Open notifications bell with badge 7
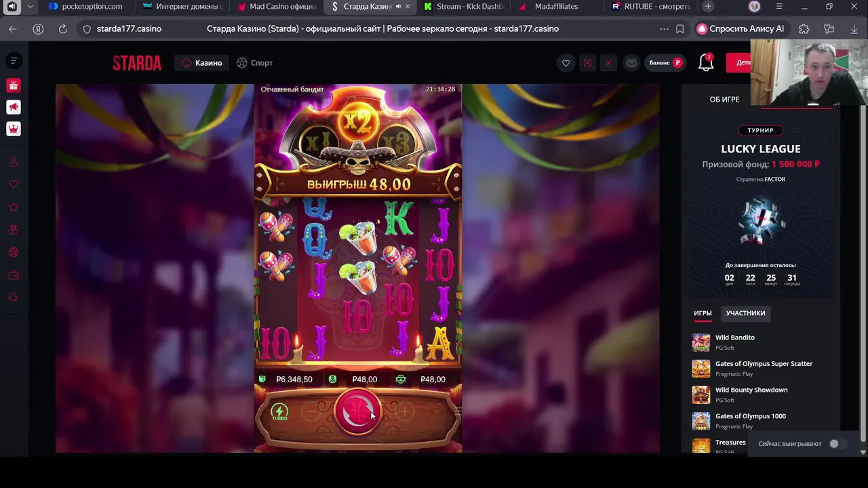 (x=706, y=63)
